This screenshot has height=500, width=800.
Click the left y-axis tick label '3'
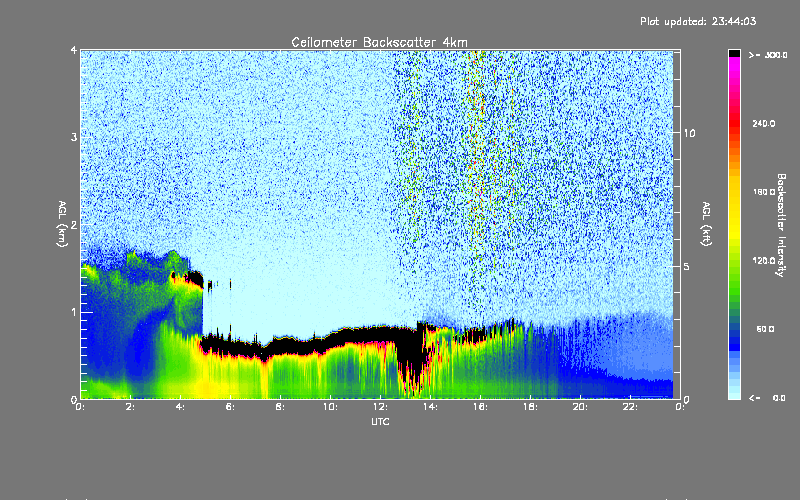tap(73, 137)
